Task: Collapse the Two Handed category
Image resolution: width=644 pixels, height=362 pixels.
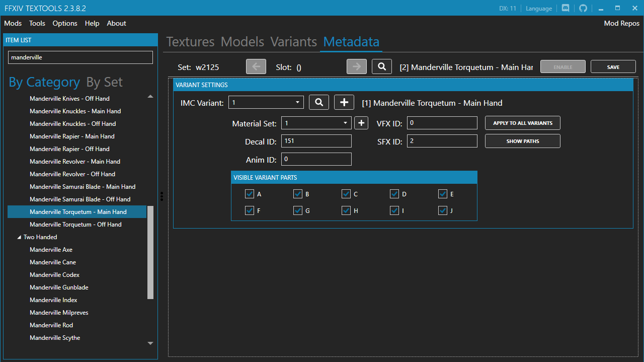Action: 20,237
